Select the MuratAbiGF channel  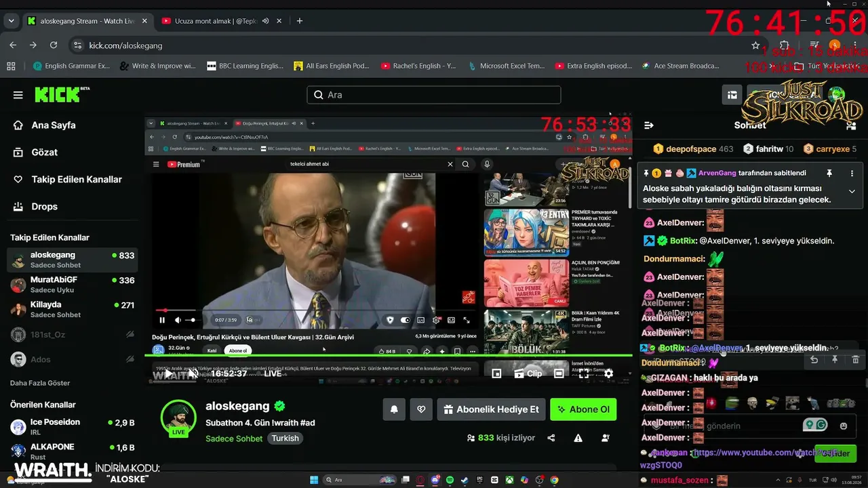72,285
